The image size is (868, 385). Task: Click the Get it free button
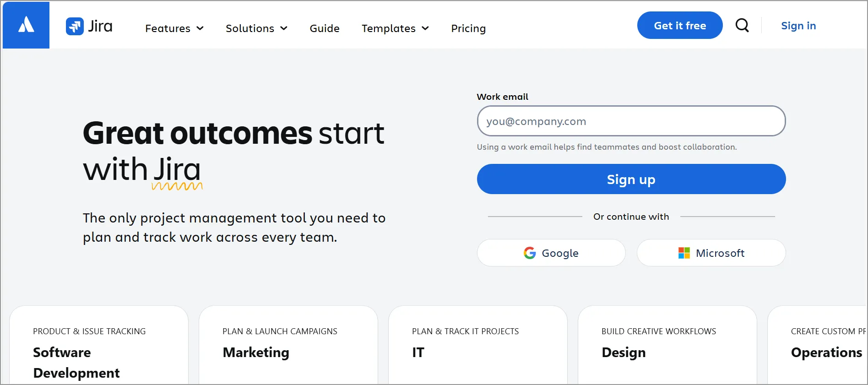tap(679, 25)
